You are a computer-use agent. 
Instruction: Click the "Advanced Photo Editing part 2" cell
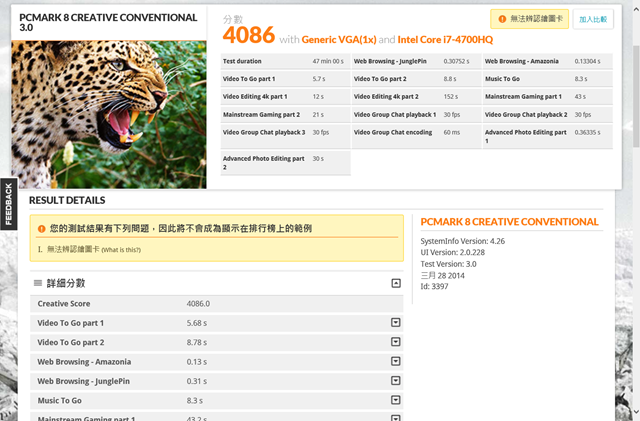(264, 163)
